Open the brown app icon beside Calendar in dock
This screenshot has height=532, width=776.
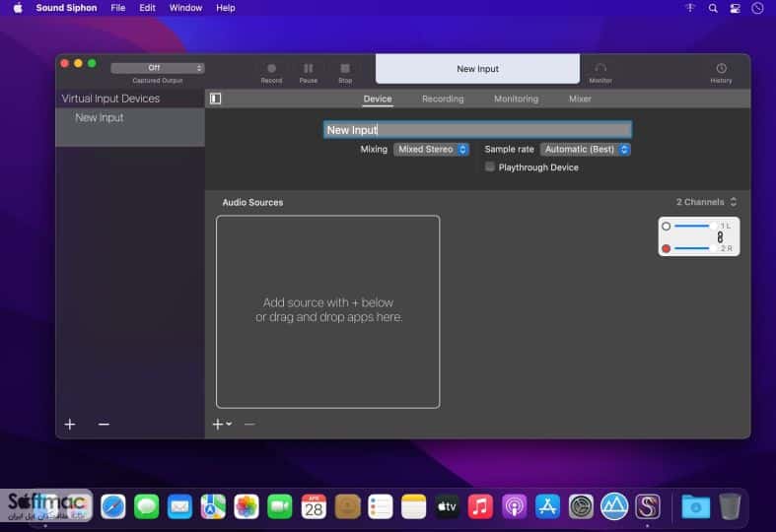pos(347,506)
